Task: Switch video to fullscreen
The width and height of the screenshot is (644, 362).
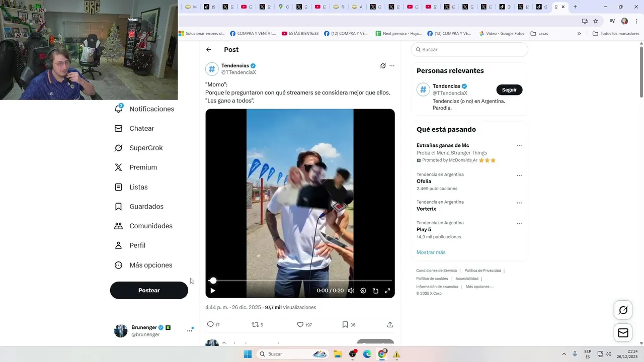Action: [387, 291]
